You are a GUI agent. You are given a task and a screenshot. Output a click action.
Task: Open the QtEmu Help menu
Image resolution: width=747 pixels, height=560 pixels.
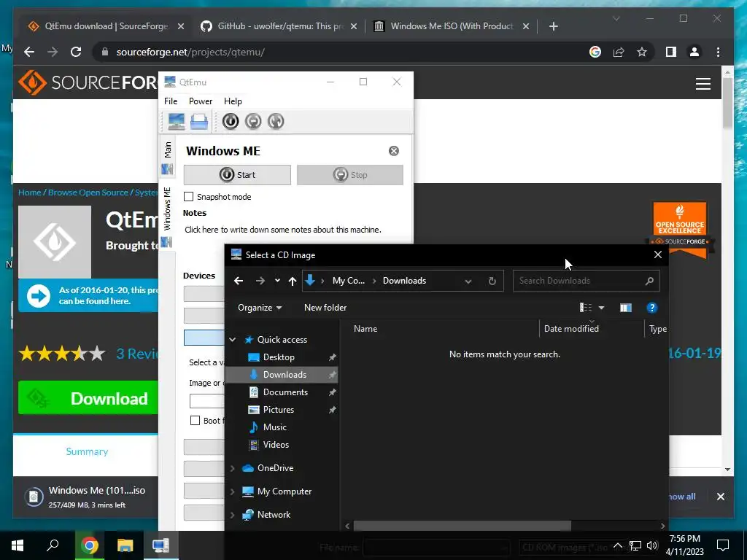[233, 101]
